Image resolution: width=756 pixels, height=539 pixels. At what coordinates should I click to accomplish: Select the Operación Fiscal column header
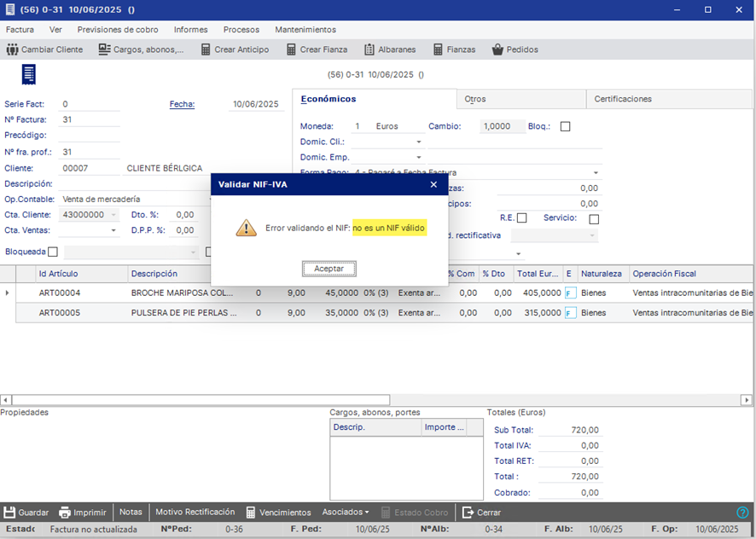click(690, 274)
